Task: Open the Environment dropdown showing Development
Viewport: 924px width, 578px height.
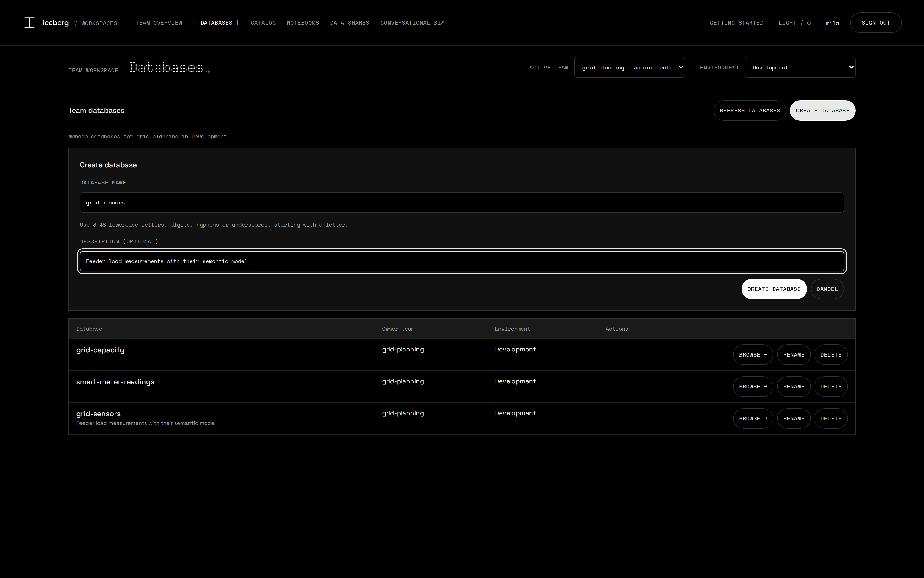Action: (800, 67)
